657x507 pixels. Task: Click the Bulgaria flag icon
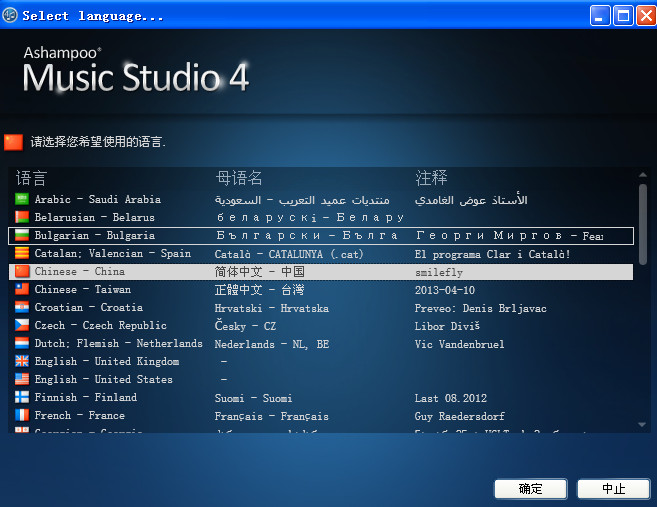pos(22,235)
